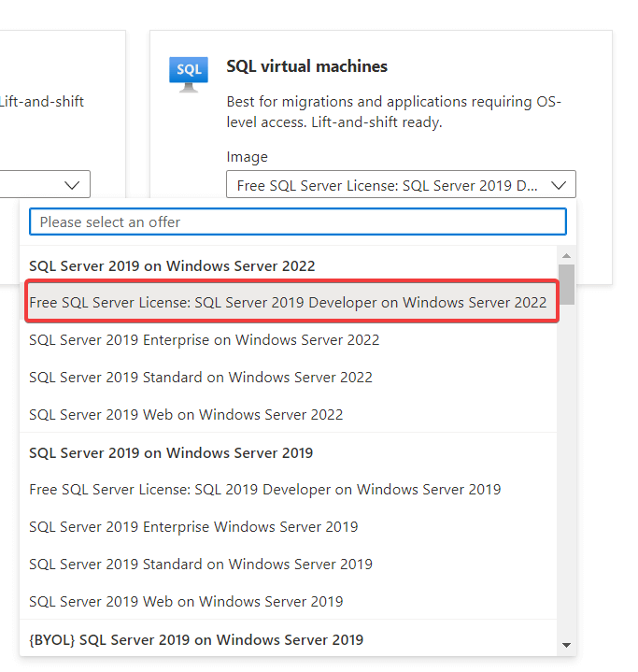The height and width of the screenshot is (672, 638).
Task: Click the '{BYOL} SQL Server 2019' group header
Action: 196,640
